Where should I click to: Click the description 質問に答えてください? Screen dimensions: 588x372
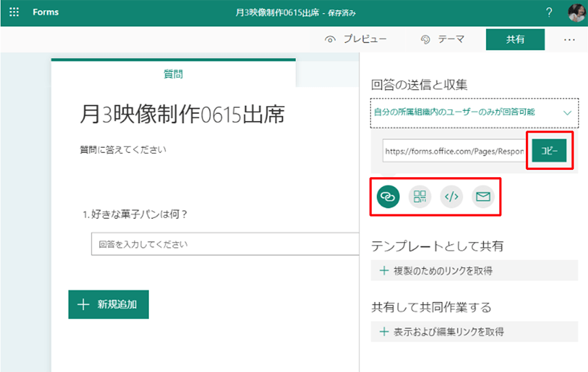point(123,150)
